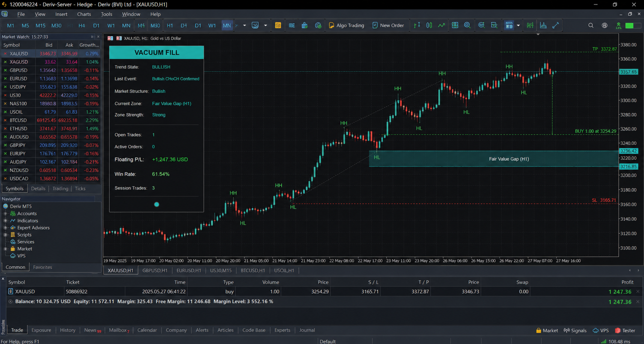The height and width of the screenshot is (344, 644).
Task: Click the SL 3165.71 line label
Action: point(604,200)
